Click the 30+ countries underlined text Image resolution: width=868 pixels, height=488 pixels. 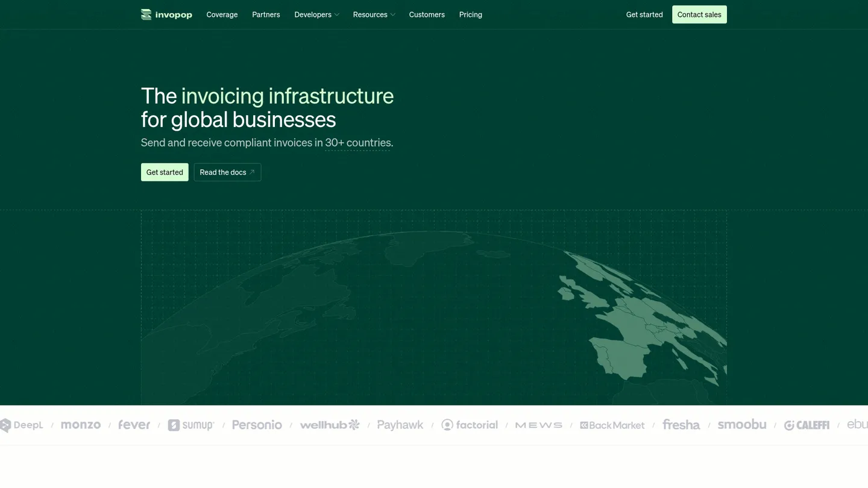click(358, 143)
